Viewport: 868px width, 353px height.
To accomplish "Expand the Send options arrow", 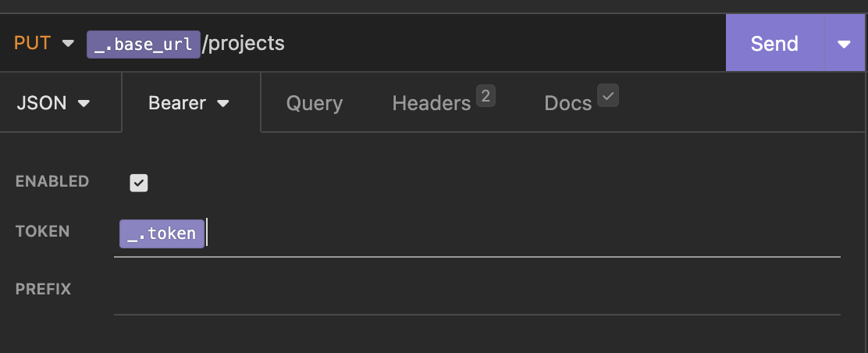I will pos(845,44).
